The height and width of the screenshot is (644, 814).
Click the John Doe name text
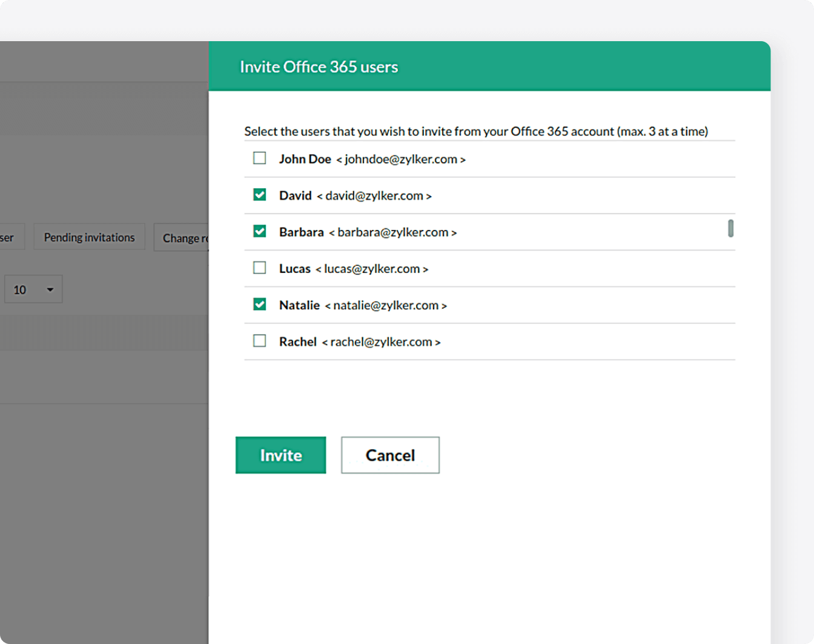pyautogui.click(x=305, y=159)
